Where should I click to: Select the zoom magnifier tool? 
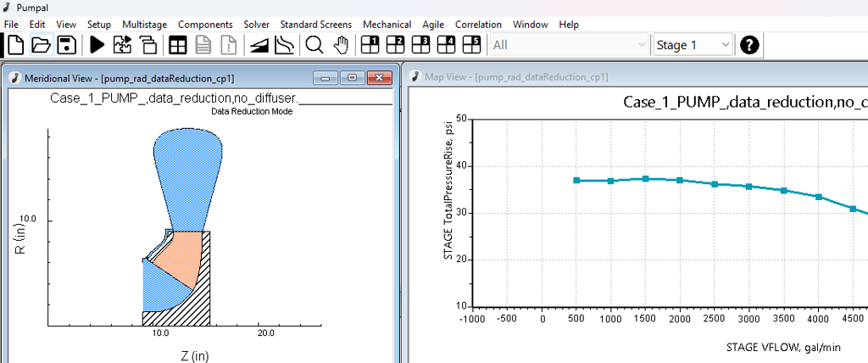tap(314, 45)
